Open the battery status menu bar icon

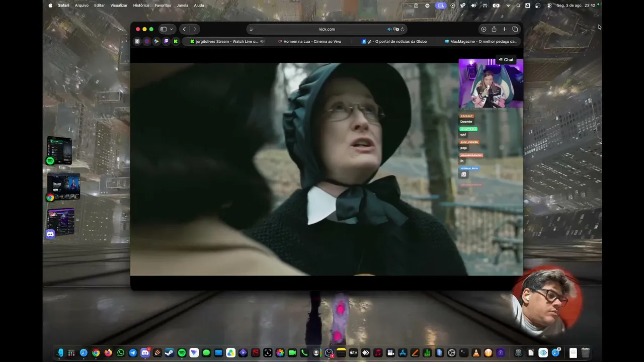pyautogui.click(x=497, y=6)
